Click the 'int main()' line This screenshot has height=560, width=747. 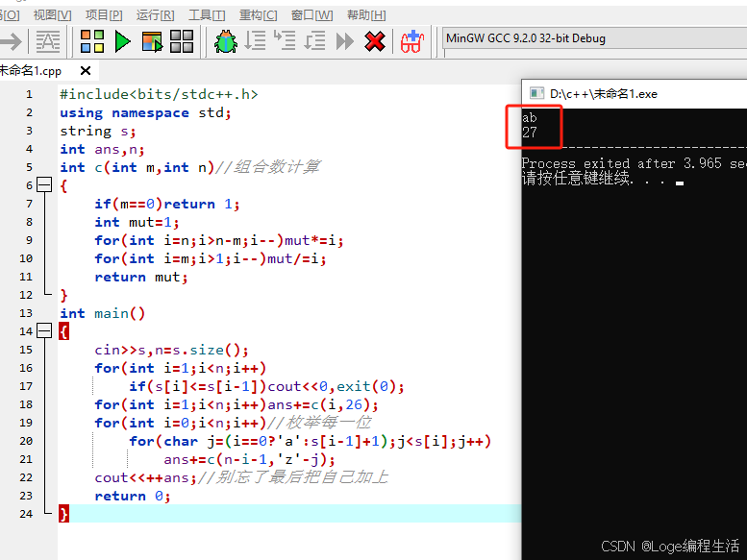[x=103, y=313]
